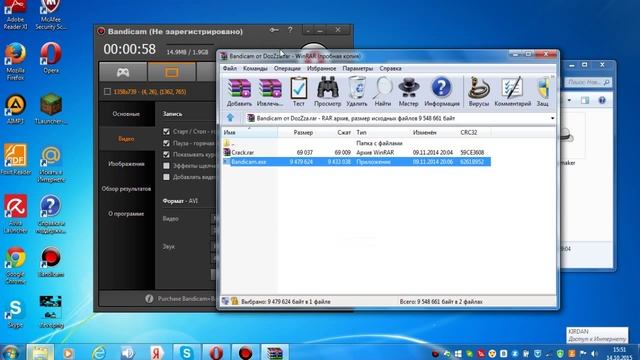
Task: Select the parent folder ".." row
Action: [356, 143]
